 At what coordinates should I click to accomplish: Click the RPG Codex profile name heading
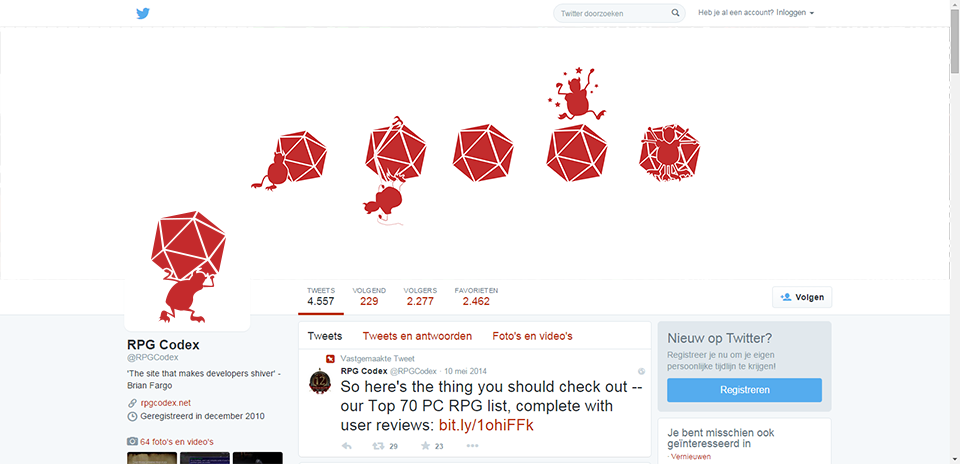point(163,345)
